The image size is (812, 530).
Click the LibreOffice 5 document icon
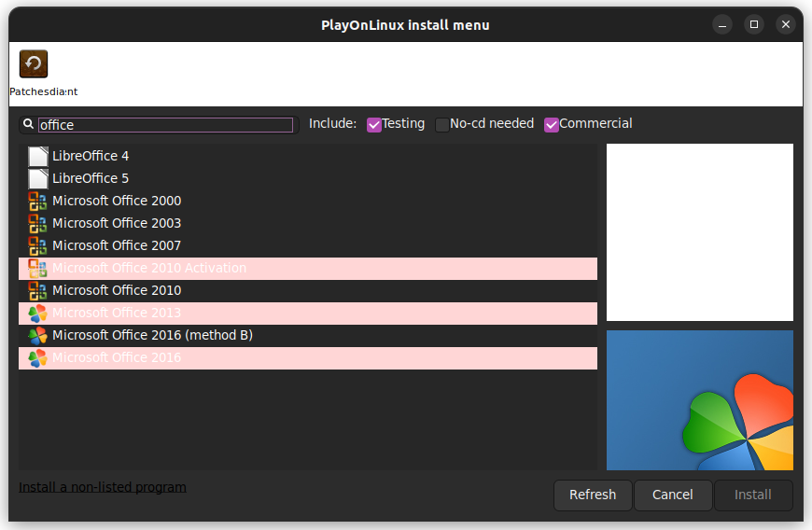pos(38,178)
